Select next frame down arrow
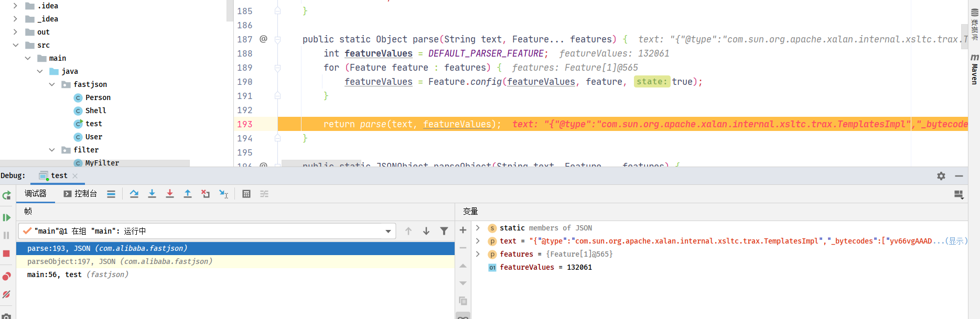The height and width of the screenshot is (319, 980). pos(426,231)
